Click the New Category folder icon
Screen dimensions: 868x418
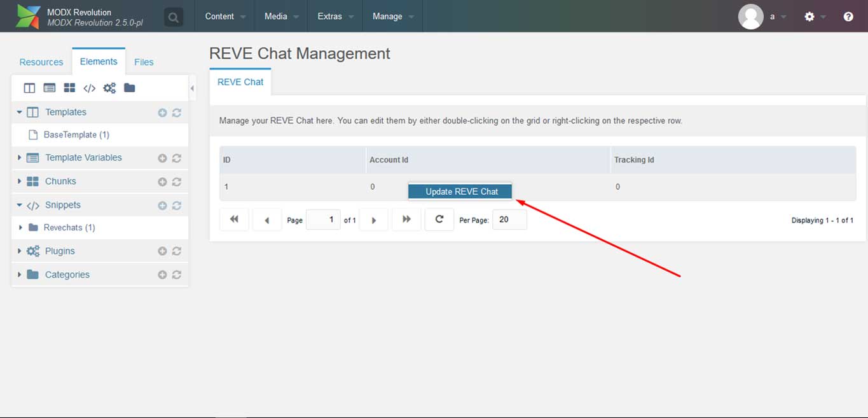(x=130, y=88)
